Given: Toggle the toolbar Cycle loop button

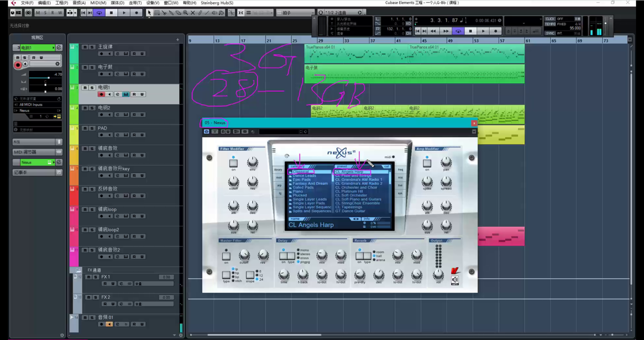Looking at the screenshot, I should tap(99, 13).
